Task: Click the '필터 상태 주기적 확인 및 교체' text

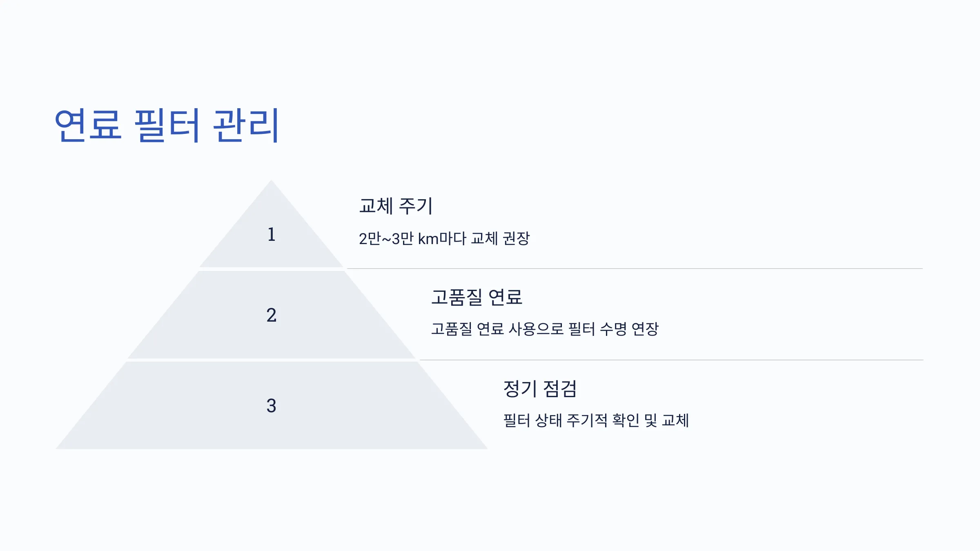Action: click(596, 420)
